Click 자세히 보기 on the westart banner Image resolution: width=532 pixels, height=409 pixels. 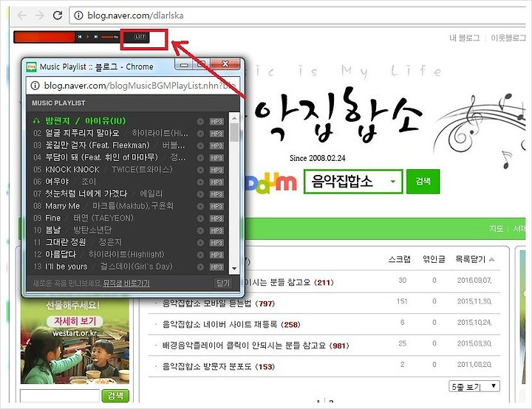click(x=75, y=321)
